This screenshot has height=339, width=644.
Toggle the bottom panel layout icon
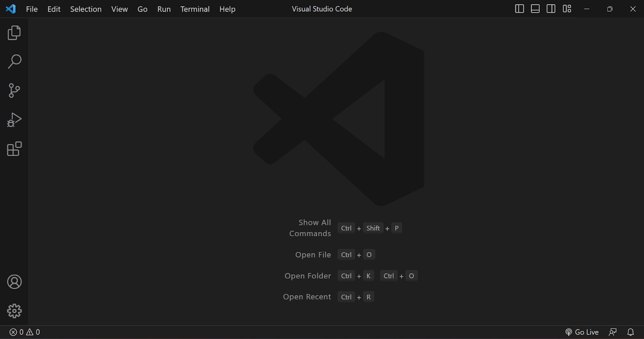coord(535,9)
